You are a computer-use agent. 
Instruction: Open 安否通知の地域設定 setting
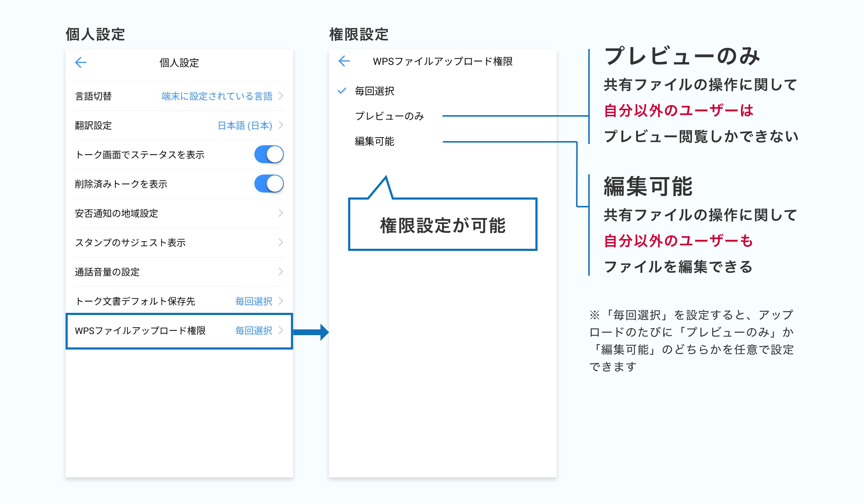click(117, 213)
